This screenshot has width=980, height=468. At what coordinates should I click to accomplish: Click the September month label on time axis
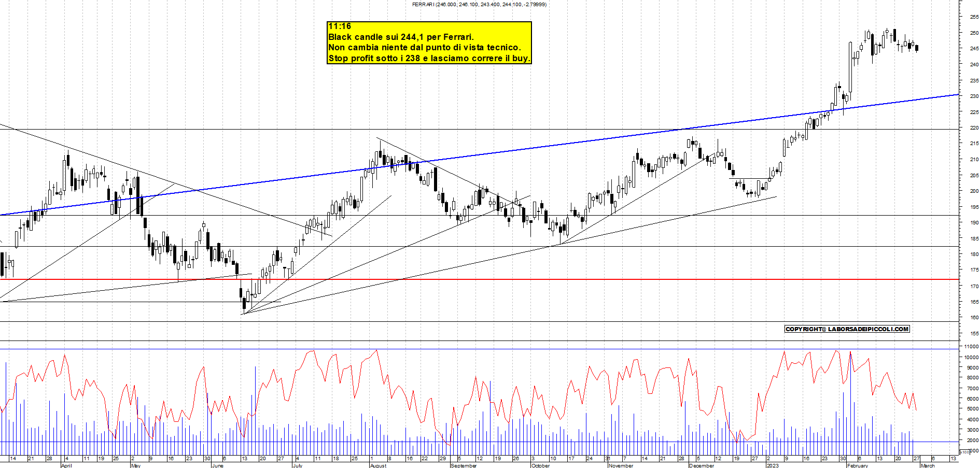pos(464,465)
